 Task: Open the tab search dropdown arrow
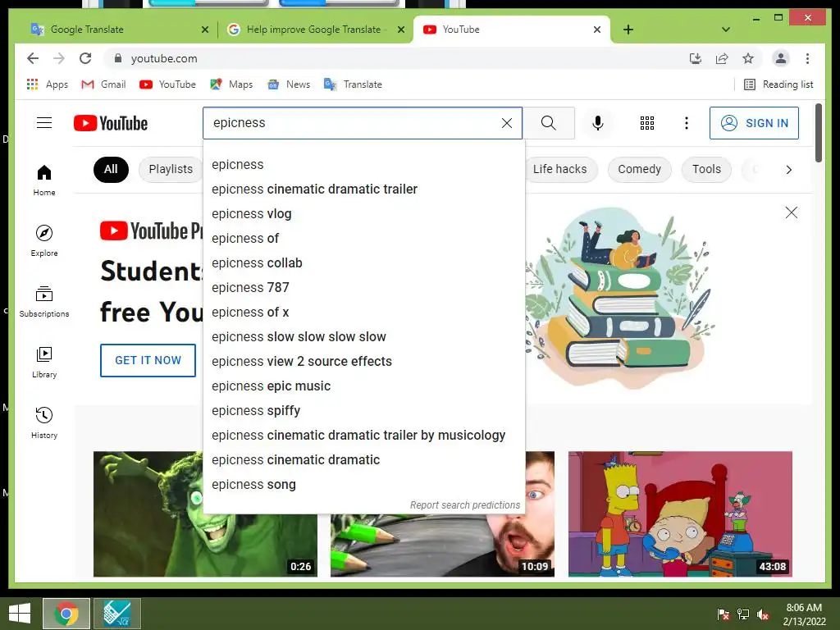click(726, 30)
